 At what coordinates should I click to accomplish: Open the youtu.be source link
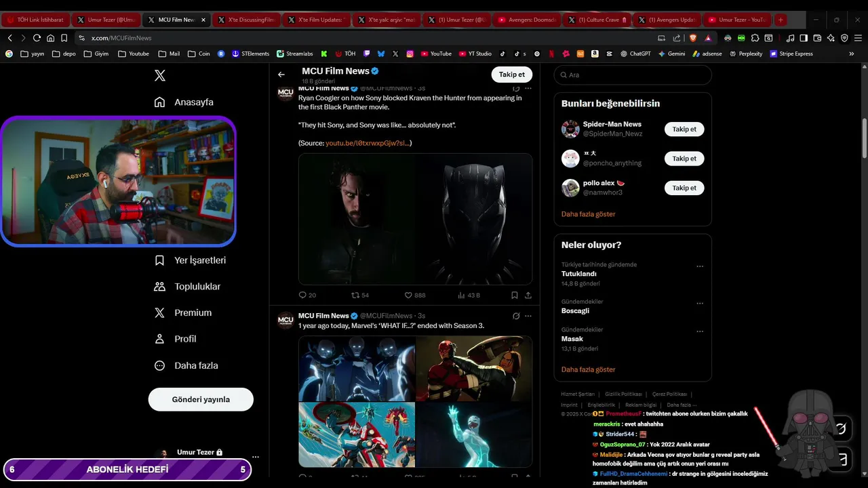tap(367, 143)
